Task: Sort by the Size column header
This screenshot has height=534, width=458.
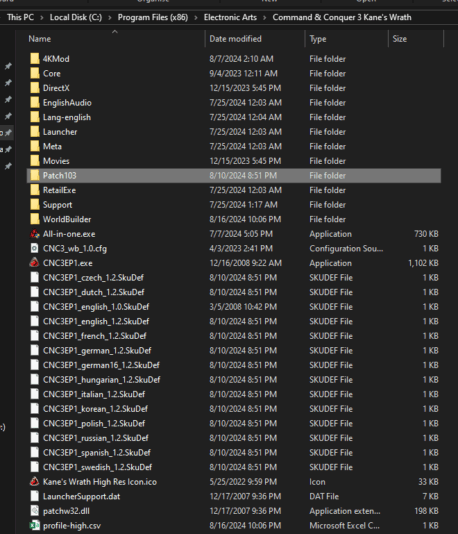Action: pyautogui.click(x=399, y=39)
